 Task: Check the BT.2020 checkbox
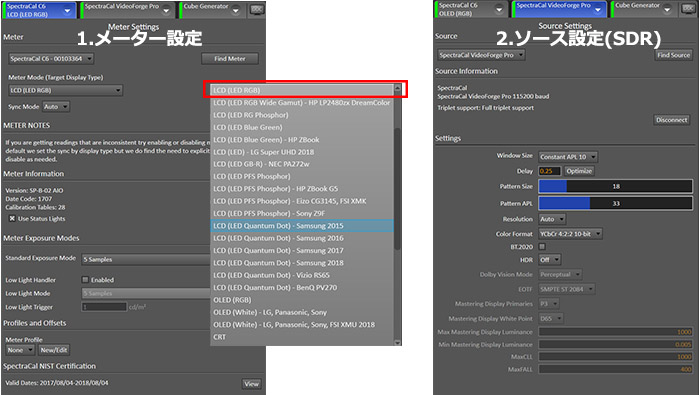[x=542, y=246]
